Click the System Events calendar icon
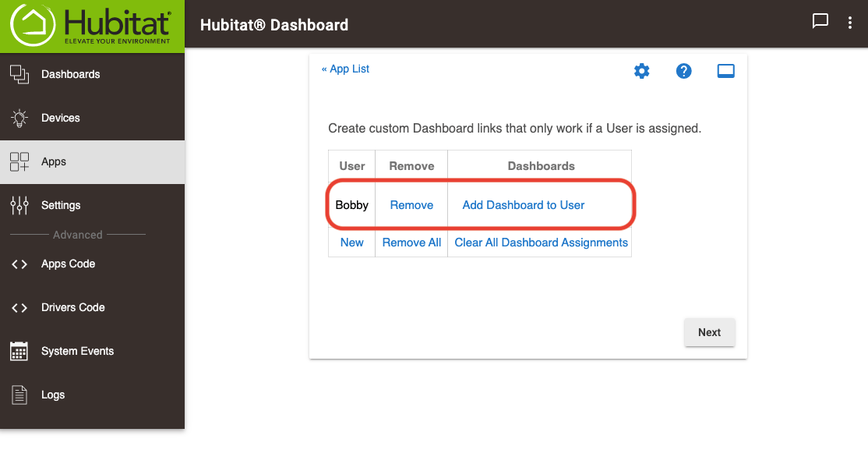The height and width of the screenshot is (471, 868). [18, 351]
